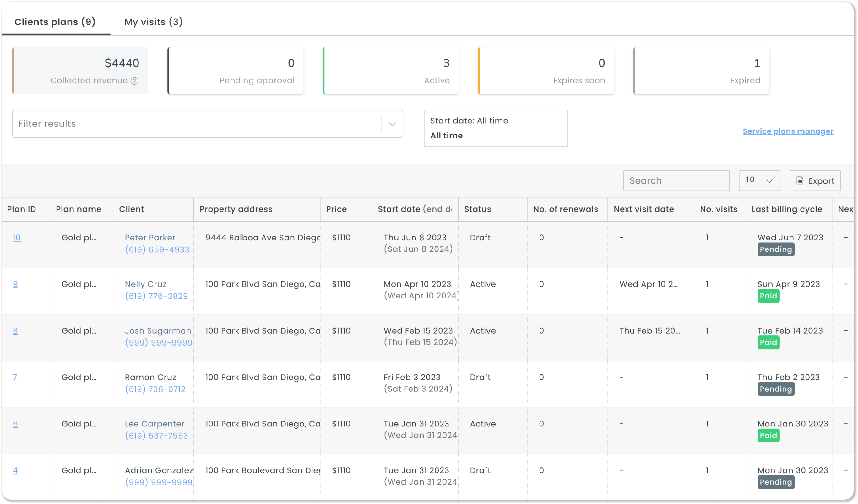Select the Expired plans card
Screen dimensions: 858x504
pyautogui.click(x=701, y=70)
